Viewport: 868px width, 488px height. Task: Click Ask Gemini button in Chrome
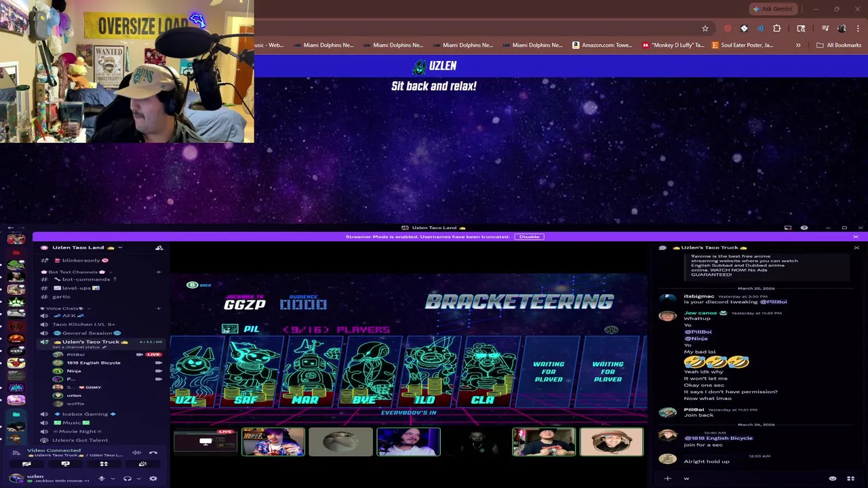pos(772,9)
